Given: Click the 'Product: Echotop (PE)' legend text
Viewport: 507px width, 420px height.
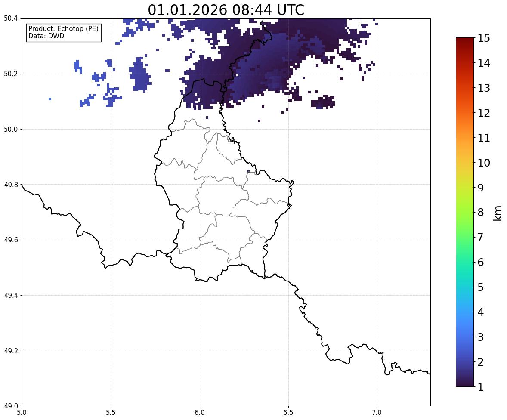Looking at the screenshot, I should click(x=63, y=29).
